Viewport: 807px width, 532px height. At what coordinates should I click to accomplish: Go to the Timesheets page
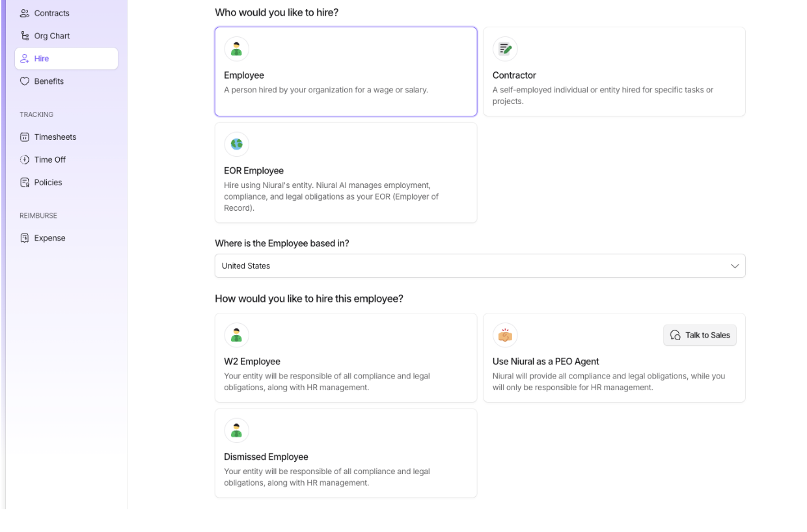coord(55,137)
